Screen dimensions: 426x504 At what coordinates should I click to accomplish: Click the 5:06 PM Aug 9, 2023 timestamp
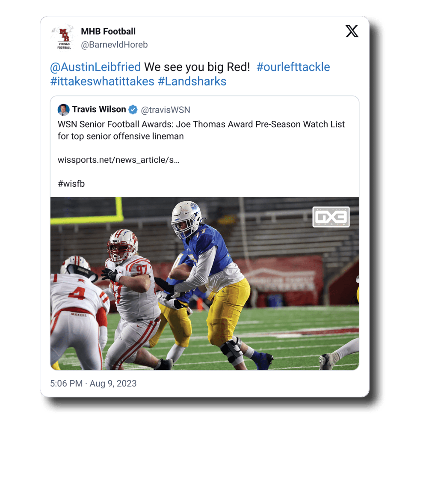point(93,383)
